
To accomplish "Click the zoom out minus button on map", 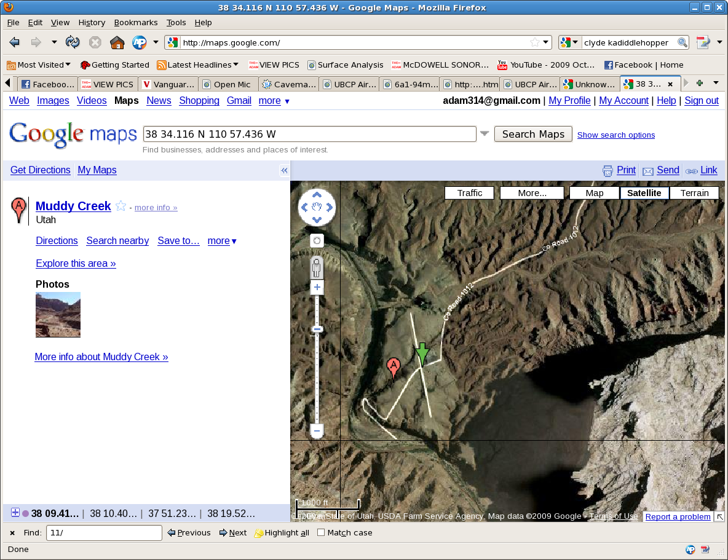I will (x=317, y=432).
